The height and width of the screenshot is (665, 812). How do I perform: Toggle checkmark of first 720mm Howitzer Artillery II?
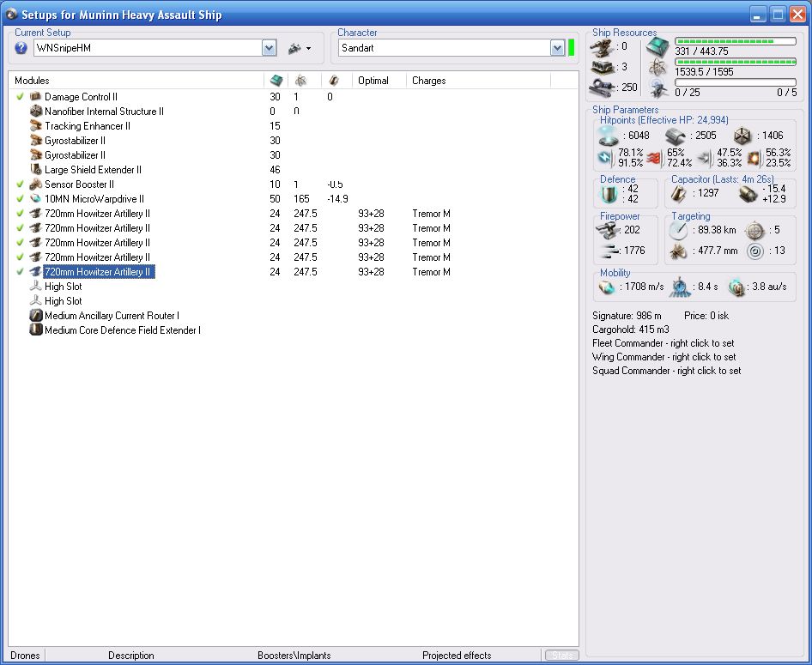pyautogui.click(x=21, y=213)
